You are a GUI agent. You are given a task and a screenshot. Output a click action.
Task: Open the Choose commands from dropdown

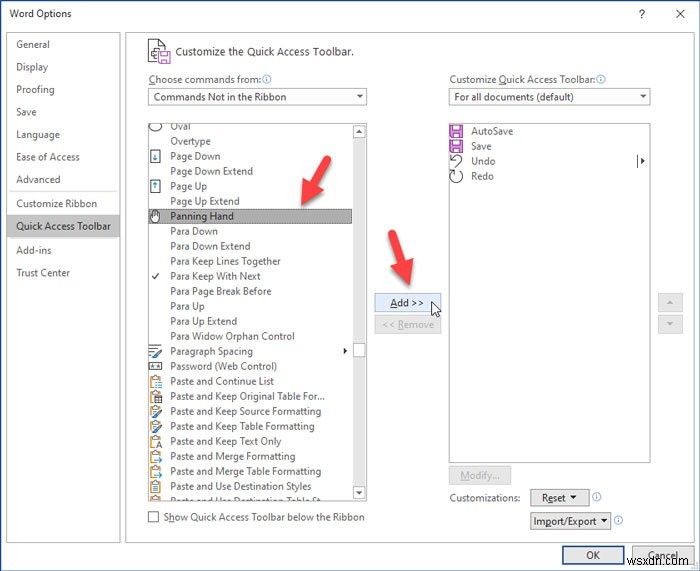(257, 97)
